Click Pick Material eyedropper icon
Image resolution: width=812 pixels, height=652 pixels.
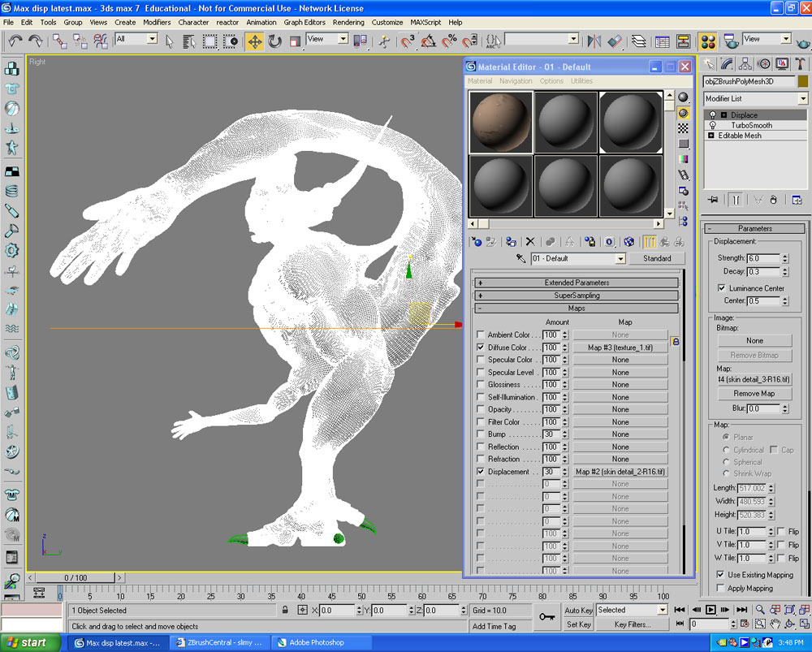[x=520, y=258]
